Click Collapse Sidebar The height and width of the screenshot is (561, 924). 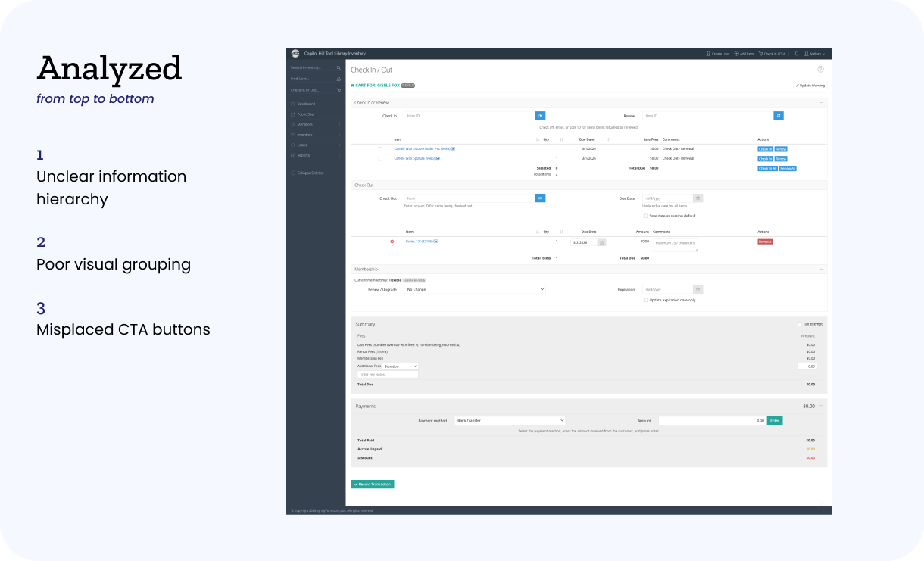pos(307,173)
